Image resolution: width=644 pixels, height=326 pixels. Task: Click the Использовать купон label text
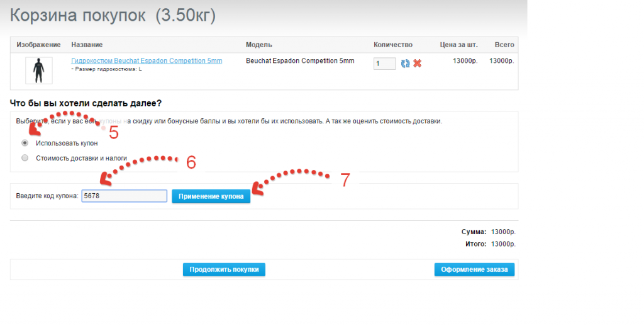(x=67, y=143)
